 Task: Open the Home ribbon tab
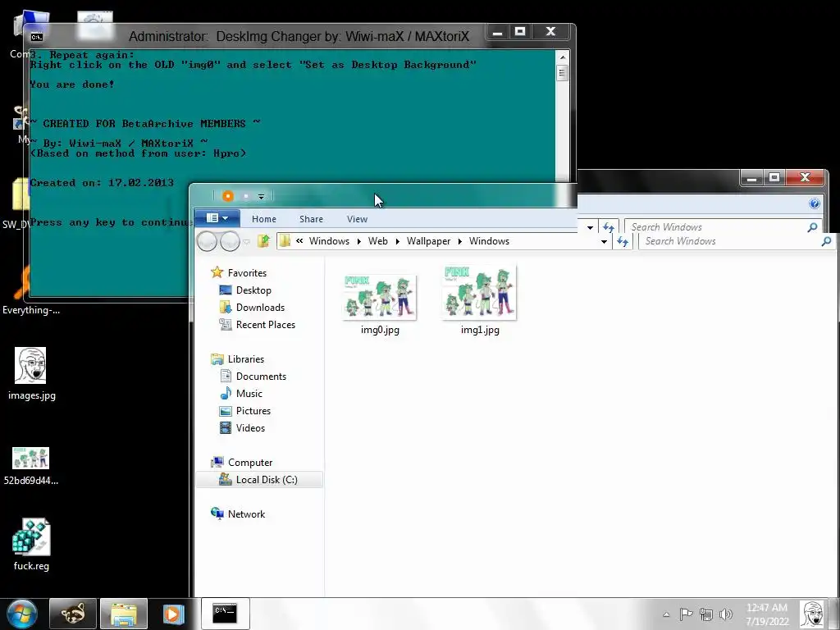pos(264,218)
